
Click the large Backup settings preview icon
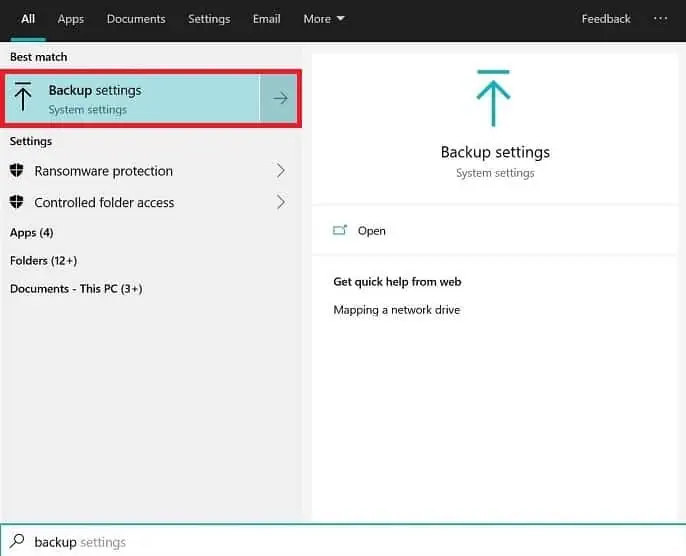(x=493, y=98)
